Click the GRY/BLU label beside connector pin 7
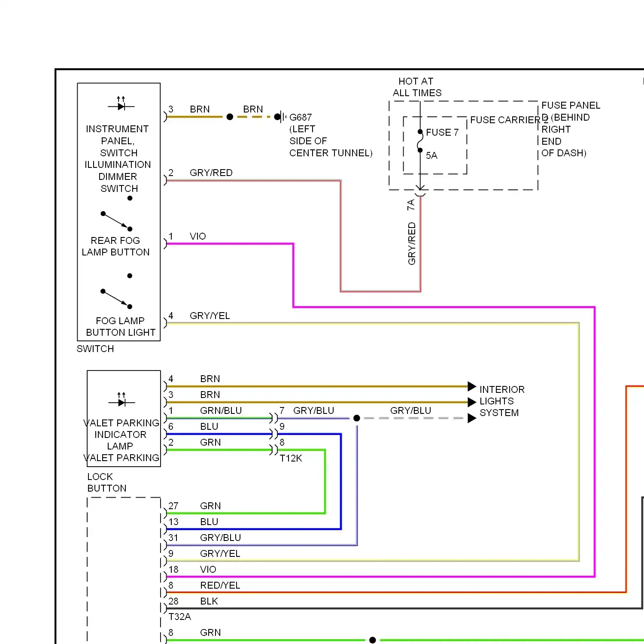 point(314,410)
